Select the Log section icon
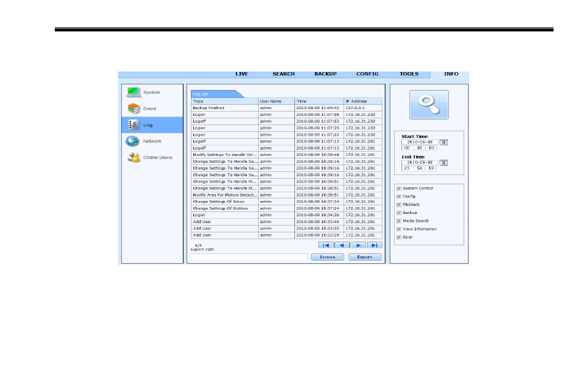The height and width of the screenshot is (392, 588). coord(133,125)
